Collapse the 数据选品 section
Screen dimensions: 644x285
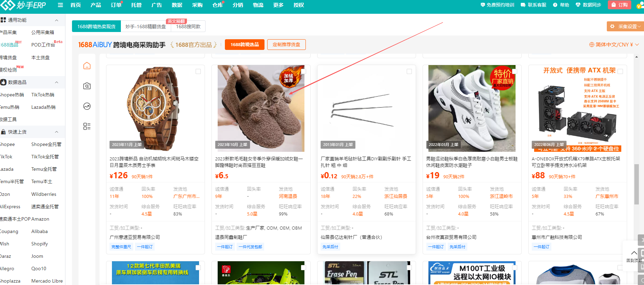click(57, 82)
